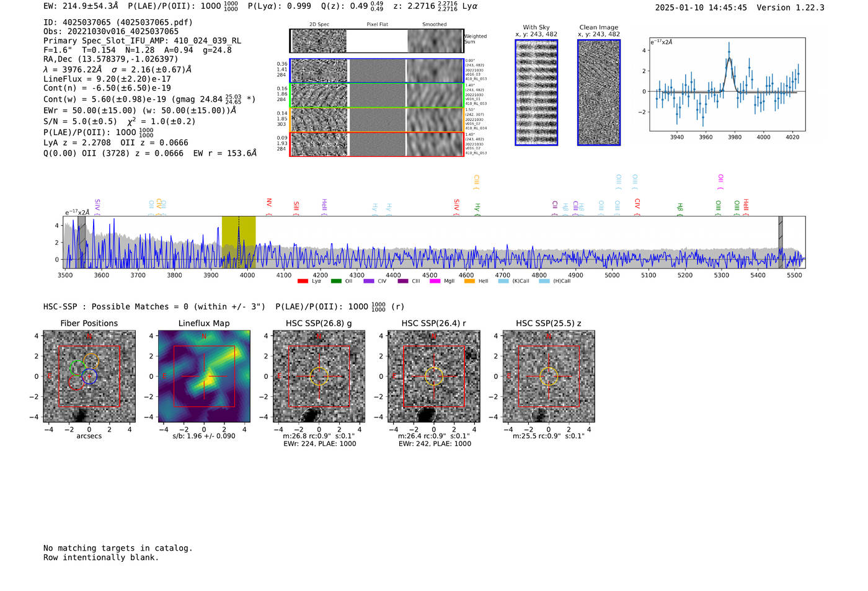
Task: Click the Q(z): 0.49 header value
Action: [x=353, y=6]
